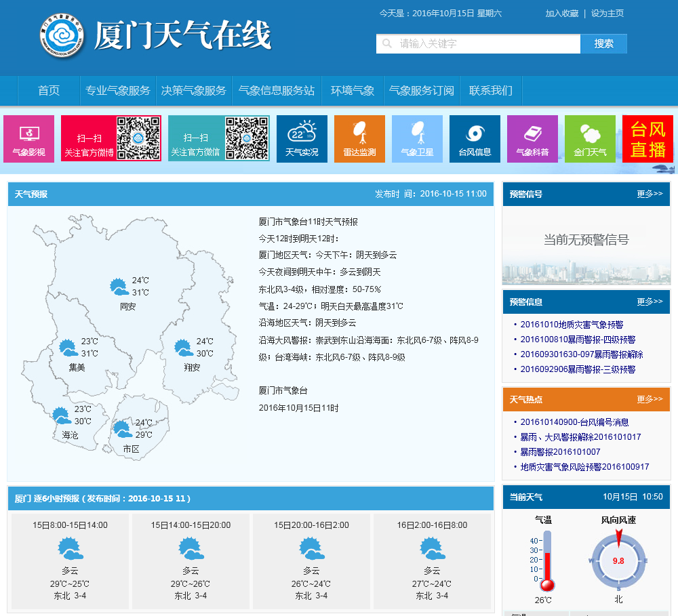Click the 搜索 search button
Viewport: 678px width, 616px height.
[603, 43]
